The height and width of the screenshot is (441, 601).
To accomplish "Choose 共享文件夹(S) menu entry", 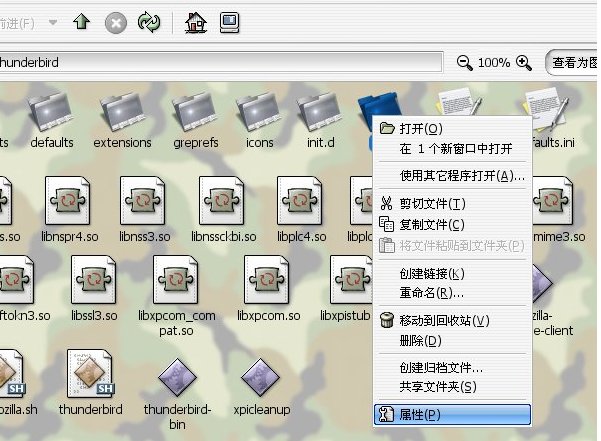I will click(x=452, y=387).
